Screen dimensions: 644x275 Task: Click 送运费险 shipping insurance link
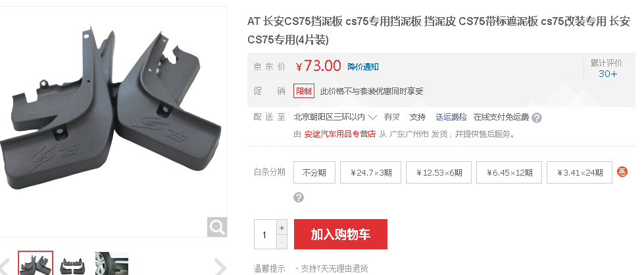451,117
